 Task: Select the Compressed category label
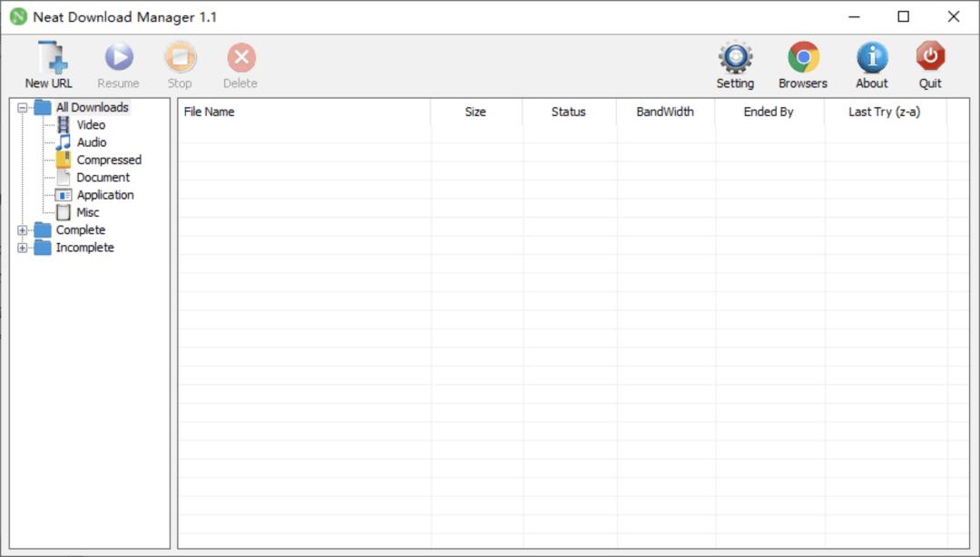pos(110,160)
